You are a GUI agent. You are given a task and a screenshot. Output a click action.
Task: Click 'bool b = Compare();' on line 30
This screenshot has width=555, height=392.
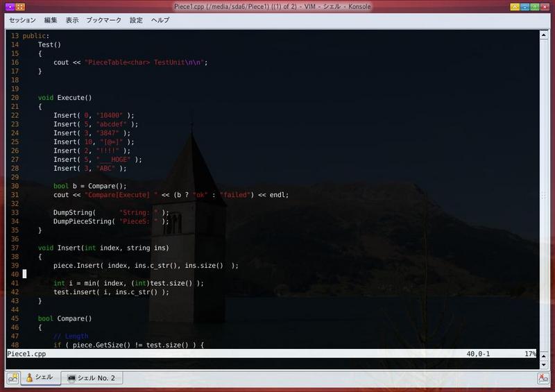(x=90, y=186)
